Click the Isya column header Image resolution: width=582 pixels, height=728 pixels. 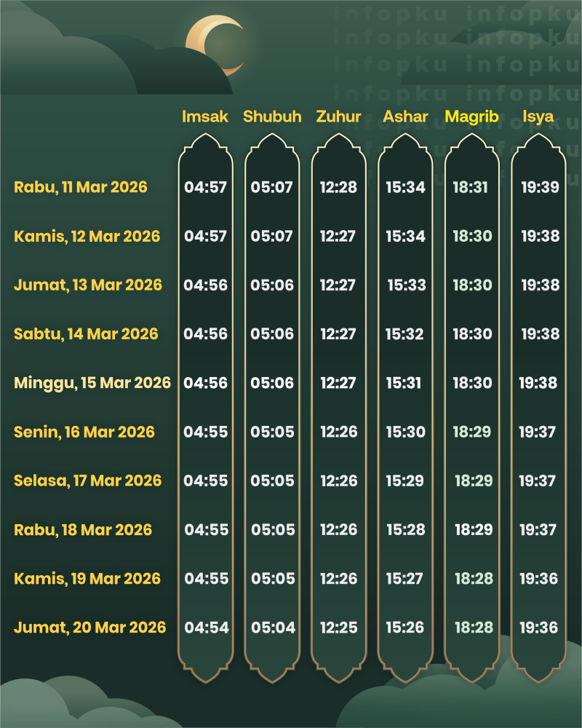(x=538, y=117)
